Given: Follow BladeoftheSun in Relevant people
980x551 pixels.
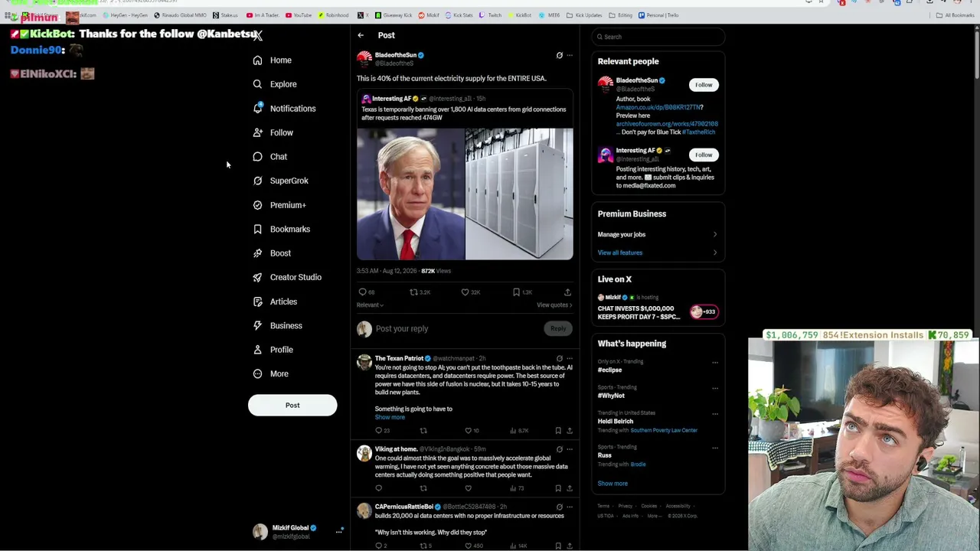Looking at the screenshot, I should coord(704,85).
